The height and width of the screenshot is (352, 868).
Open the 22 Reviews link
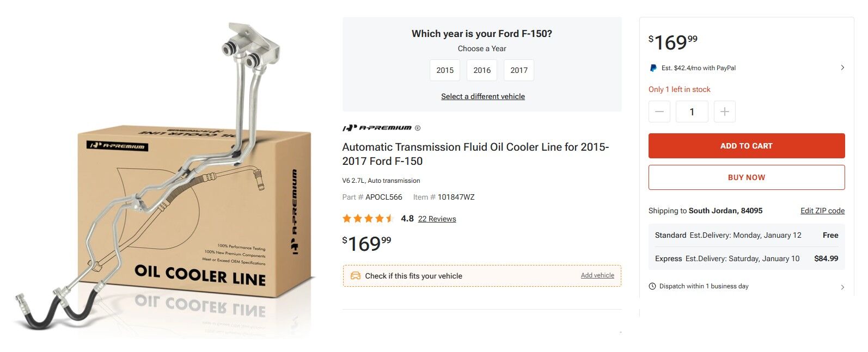pos(437,219)
